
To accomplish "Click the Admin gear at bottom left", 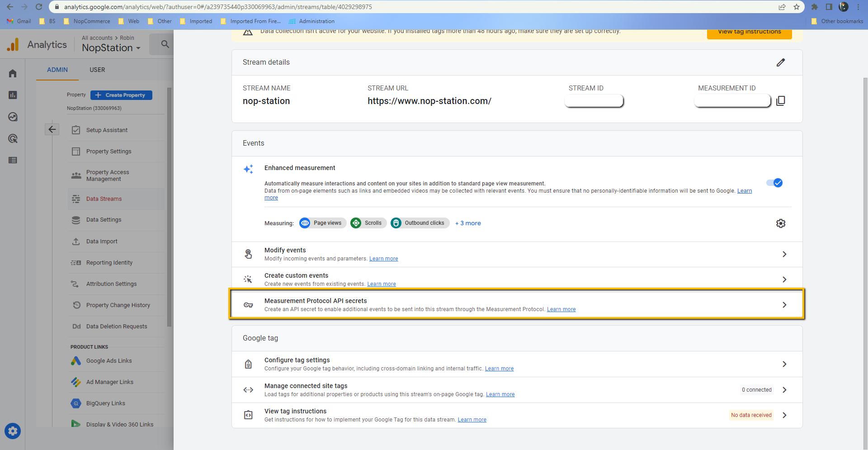I will [13, 431].
